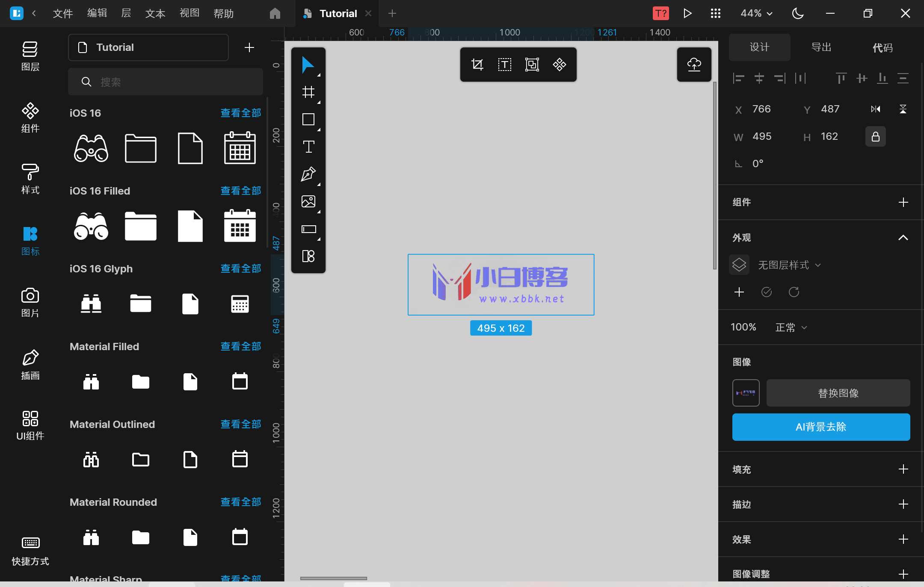This screenshot has width=924, height=587.
Task: Add a 描边 stroke
Action: point(903,504)
